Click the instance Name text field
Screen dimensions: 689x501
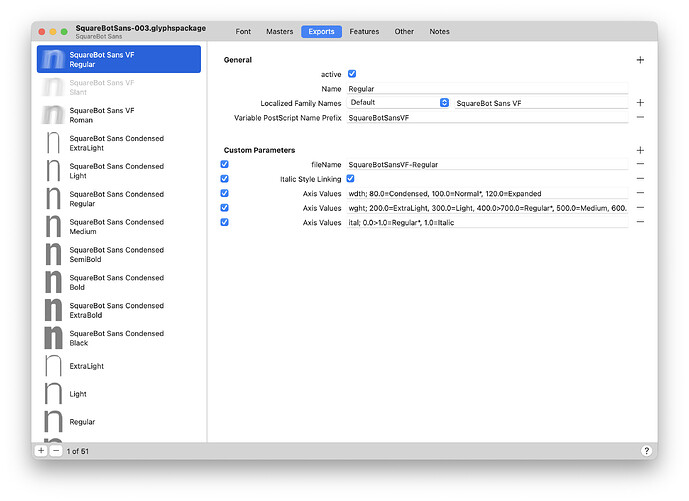coord(487,89)
